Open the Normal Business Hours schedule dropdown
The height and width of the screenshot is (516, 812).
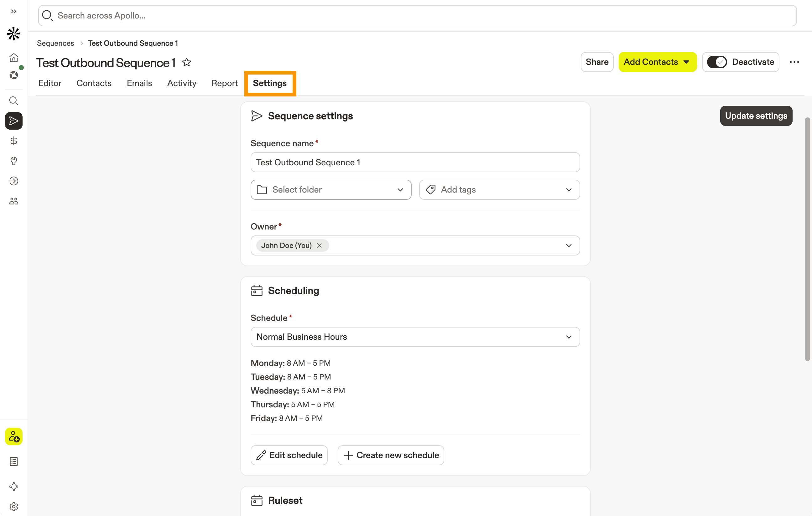point(415,337)
